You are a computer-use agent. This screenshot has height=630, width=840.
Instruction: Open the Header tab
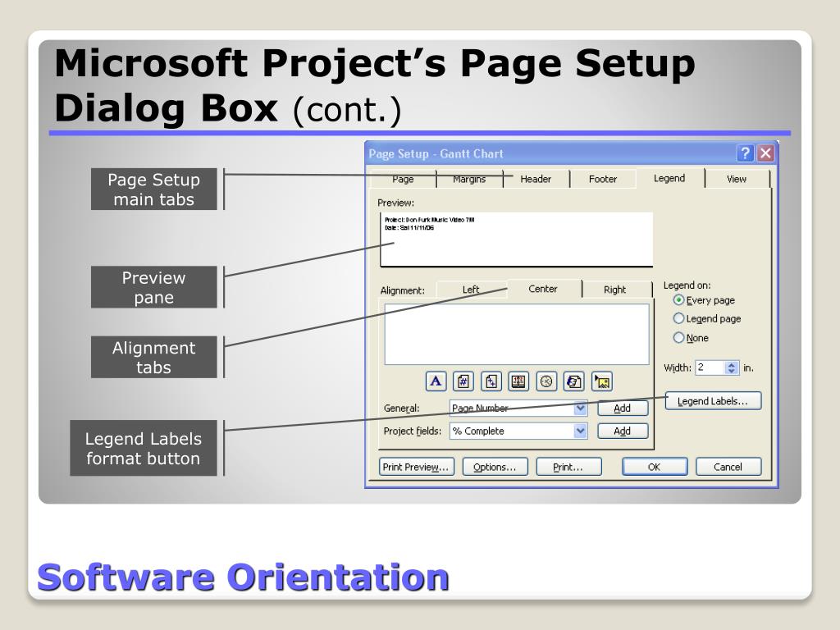pyautogui.click(x=536, y=179)
